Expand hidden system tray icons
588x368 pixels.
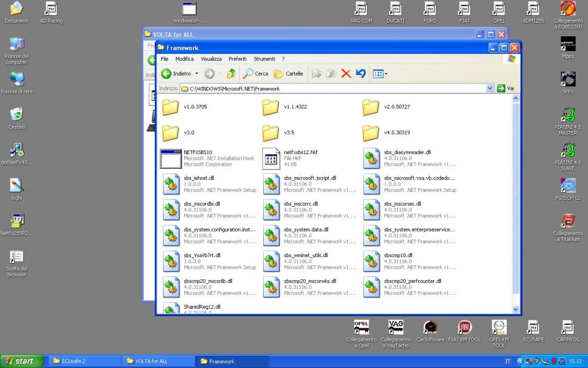[x=520, y=361]
